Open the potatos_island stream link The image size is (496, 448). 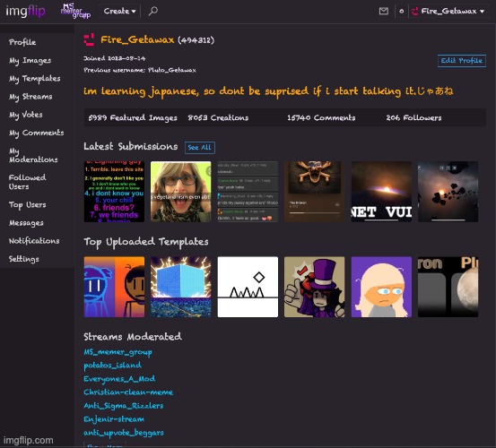(112, 366)
